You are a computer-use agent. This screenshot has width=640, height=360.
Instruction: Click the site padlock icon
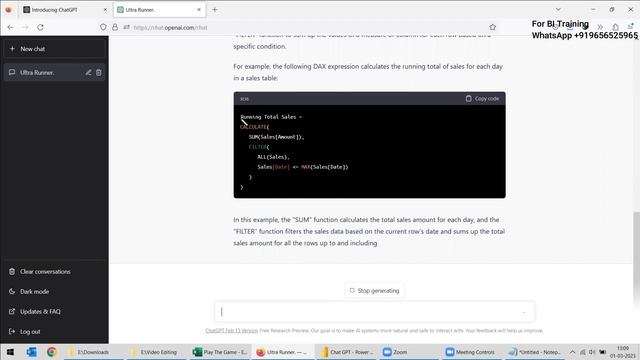(x=115, y=27)
